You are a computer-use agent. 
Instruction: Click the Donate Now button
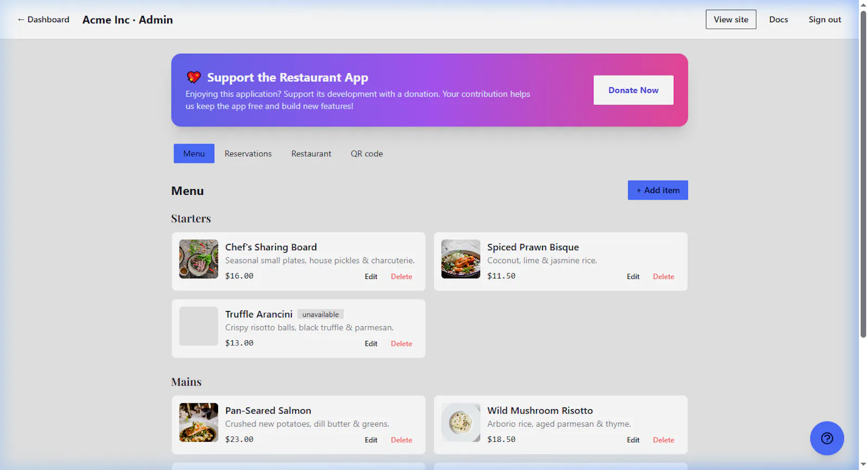tap(633, 90)
